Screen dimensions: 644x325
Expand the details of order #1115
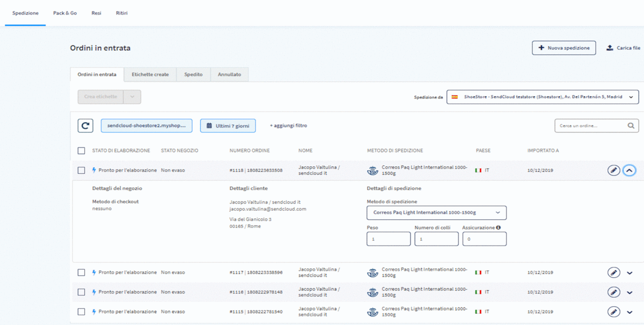click(x=630, y=312)
